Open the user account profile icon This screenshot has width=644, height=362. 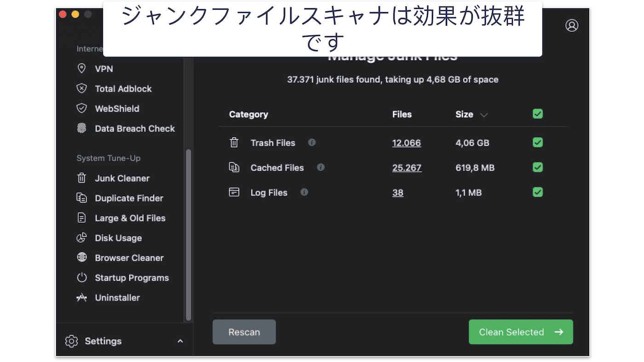tap(572, 25)
